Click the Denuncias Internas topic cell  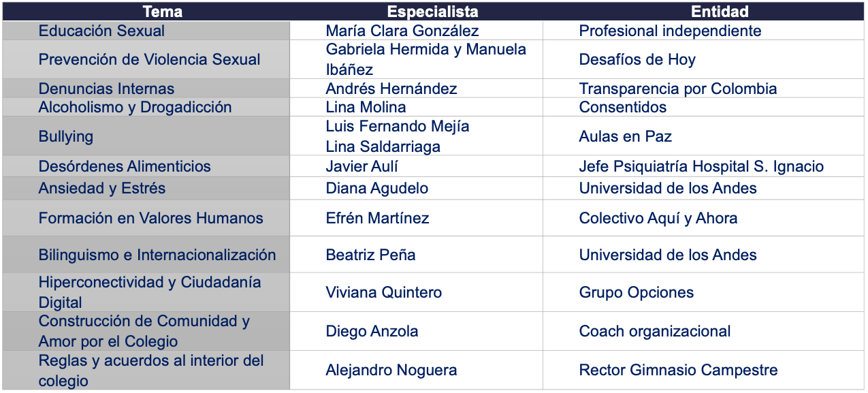(x=146, y=89)
